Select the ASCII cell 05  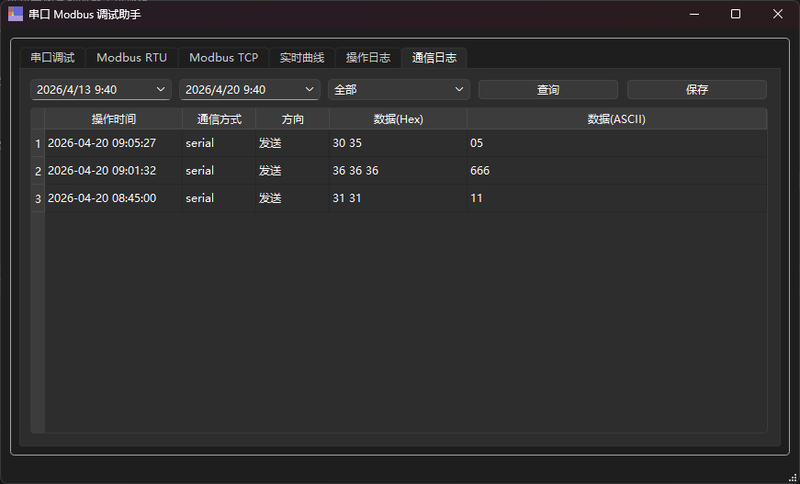point(617,143)
